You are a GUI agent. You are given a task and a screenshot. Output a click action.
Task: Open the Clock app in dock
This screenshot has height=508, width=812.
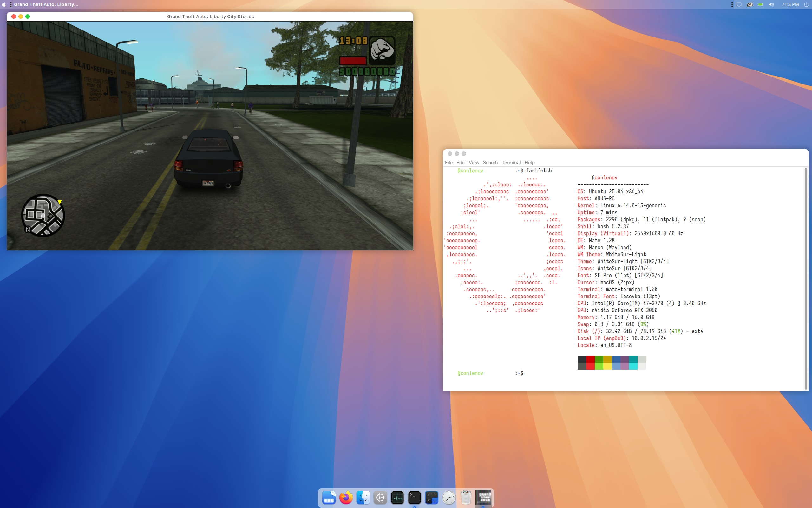pyautogui.click(x=449, y=498)
